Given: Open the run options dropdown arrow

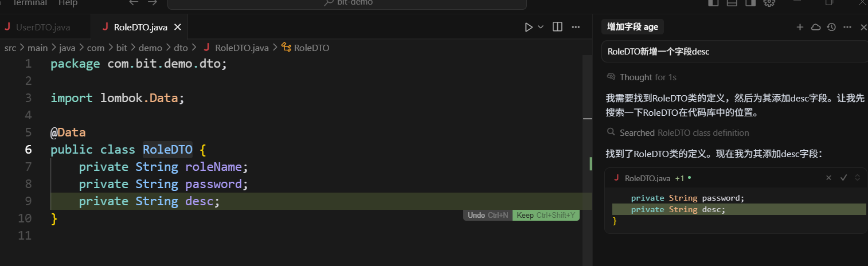Looking at the screenshot, I should coord(541,27).
